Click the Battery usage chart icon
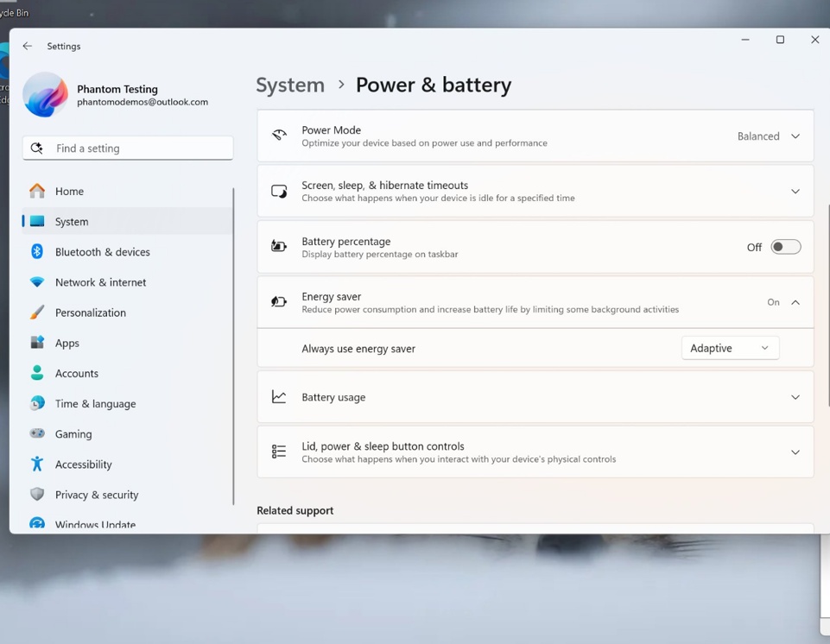The width and height of the screenshot is (830, 644). point(279,397)
